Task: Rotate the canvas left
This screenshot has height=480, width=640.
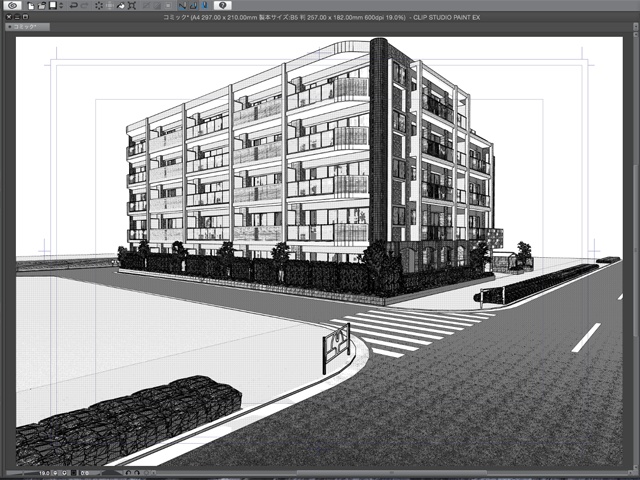Action: [128, 473]
